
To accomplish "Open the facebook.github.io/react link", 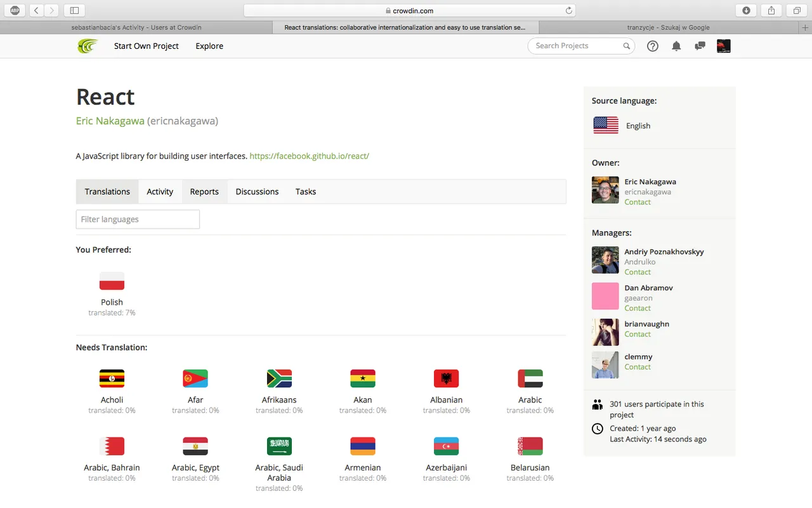I will [x=309, y=156].
